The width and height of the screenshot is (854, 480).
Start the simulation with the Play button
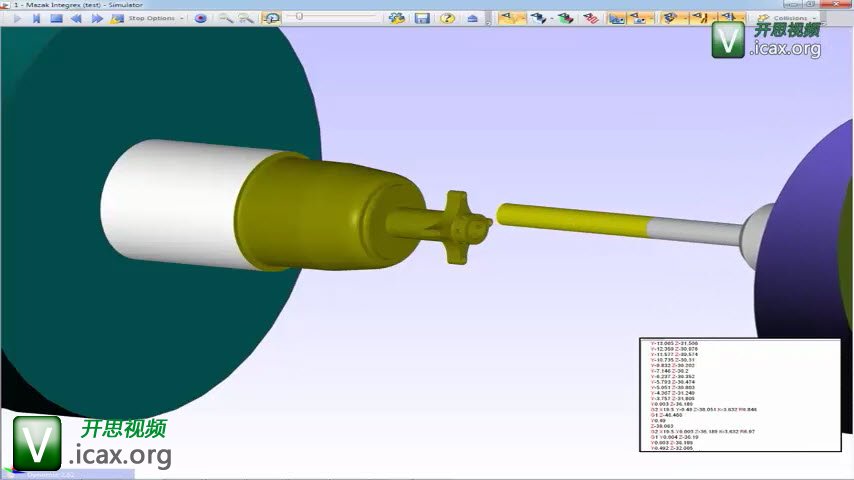click(x=17, y=19)
